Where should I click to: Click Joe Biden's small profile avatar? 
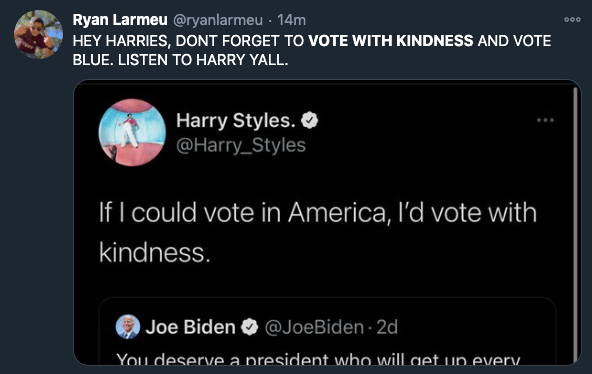(x=128, y=327)
